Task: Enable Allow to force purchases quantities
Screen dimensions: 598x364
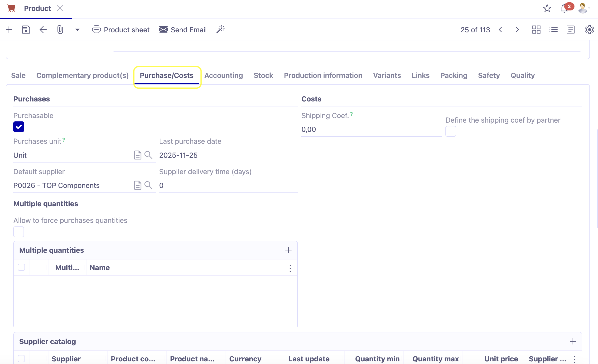Action: (x=19, y=231)
